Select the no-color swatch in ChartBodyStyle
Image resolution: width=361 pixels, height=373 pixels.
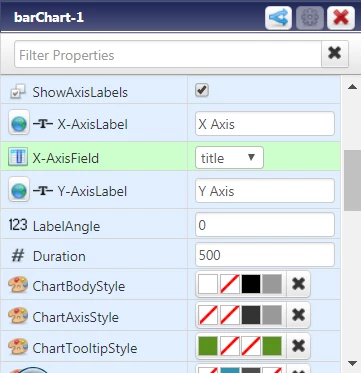[230, 284]
